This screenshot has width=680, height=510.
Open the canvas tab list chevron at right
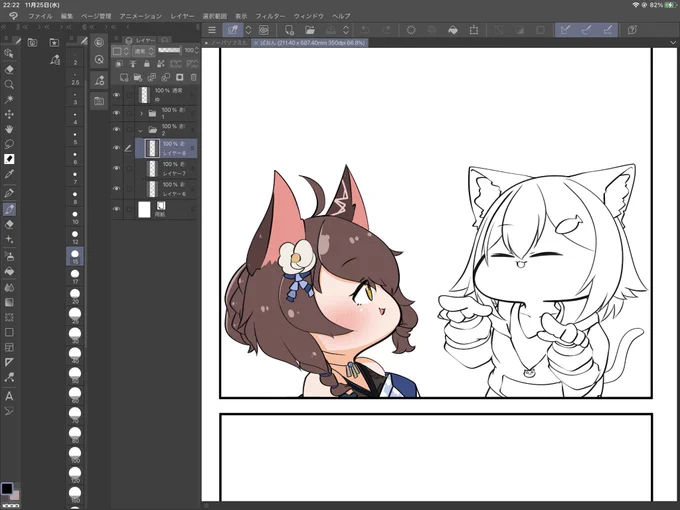(x=673, y=42)
